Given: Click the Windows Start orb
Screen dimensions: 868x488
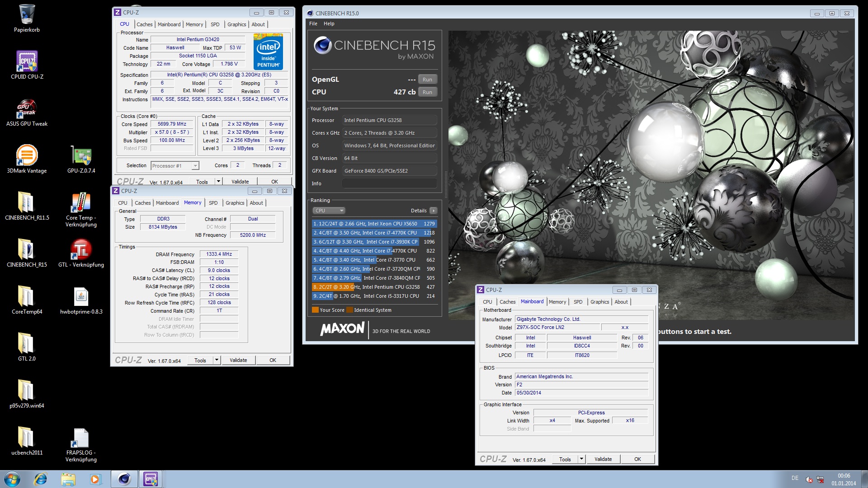Looking at the screenshot, I should pyautogui.click(x=12, y=479).
